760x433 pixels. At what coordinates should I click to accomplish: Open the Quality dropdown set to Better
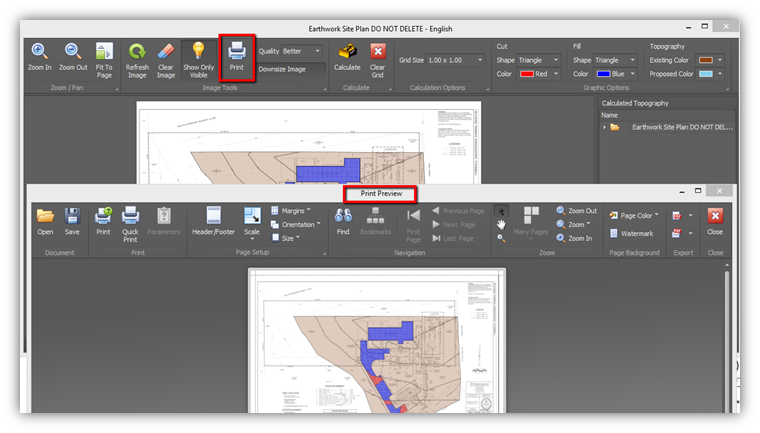click(x=301, y=51)
